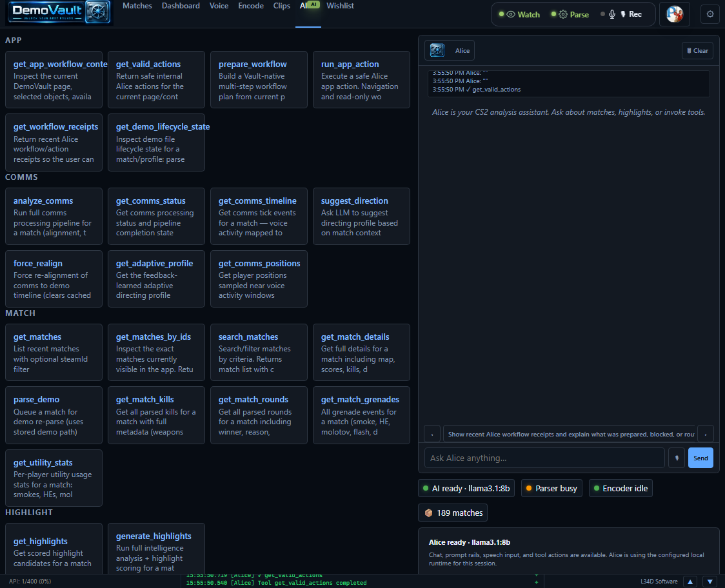725x588 pixels.
Task: Click the box icon next to 189 matches
Action: [x=429, y=513]
